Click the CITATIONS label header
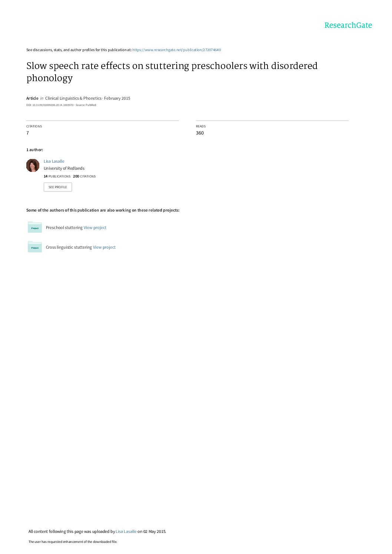The width and height of the screenshot is (392, 554). point(34,126)
